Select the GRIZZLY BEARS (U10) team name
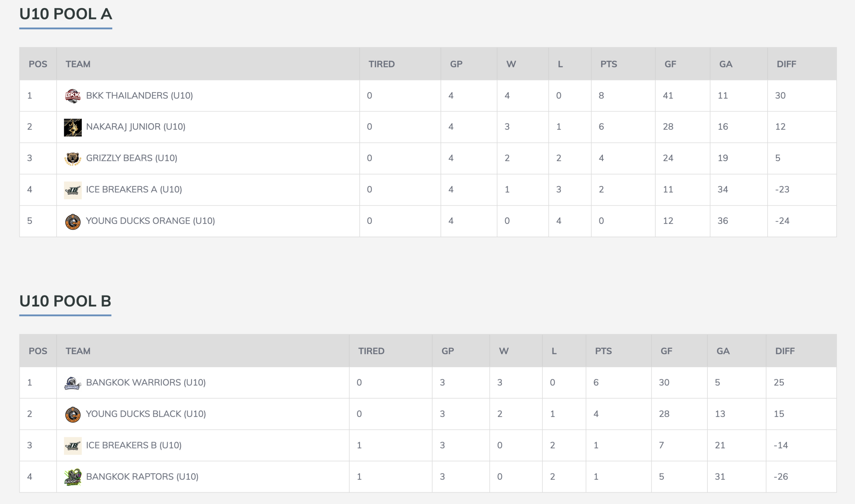The image size is (855, 504). coord(132,158)
